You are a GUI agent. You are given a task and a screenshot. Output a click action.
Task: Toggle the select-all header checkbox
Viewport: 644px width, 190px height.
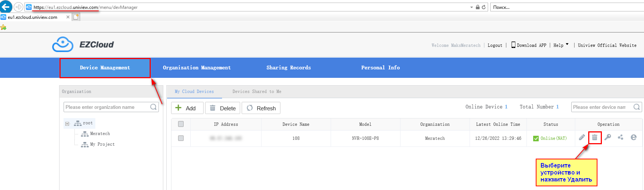(x=181, y=124)
